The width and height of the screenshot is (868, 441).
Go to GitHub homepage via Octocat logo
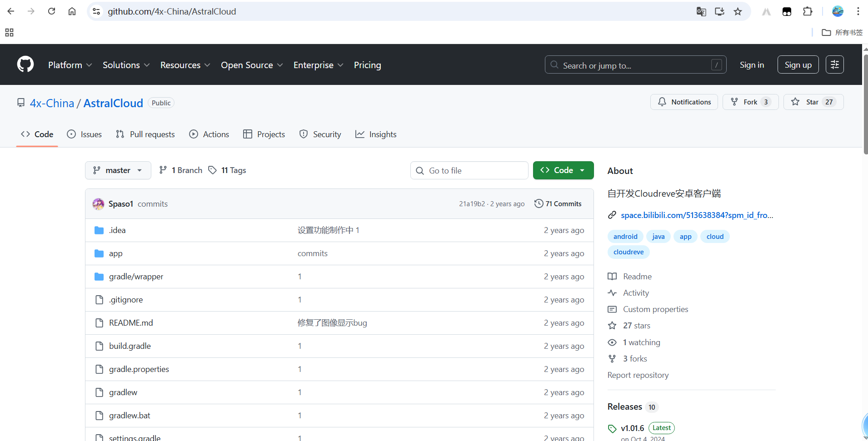25,64
